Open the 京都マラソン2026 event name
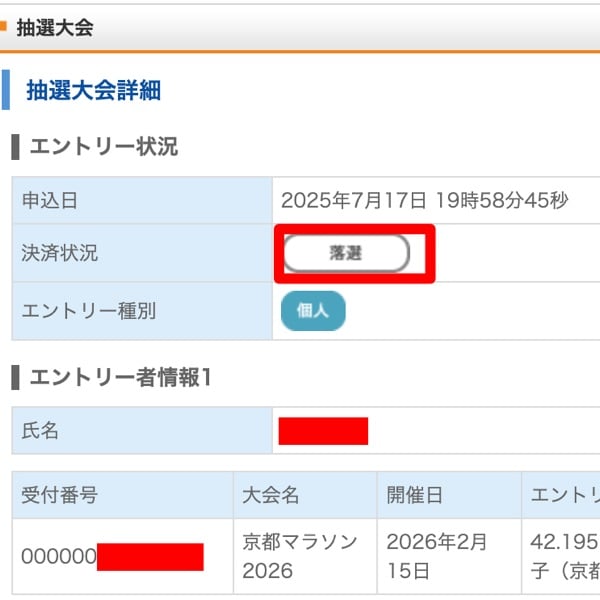600x600 pixels. (x=300, y=556)
